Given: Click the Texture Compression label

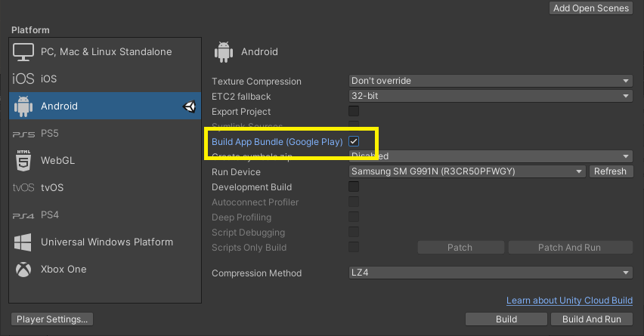Looking at the screenshot, I should point(256,82).
